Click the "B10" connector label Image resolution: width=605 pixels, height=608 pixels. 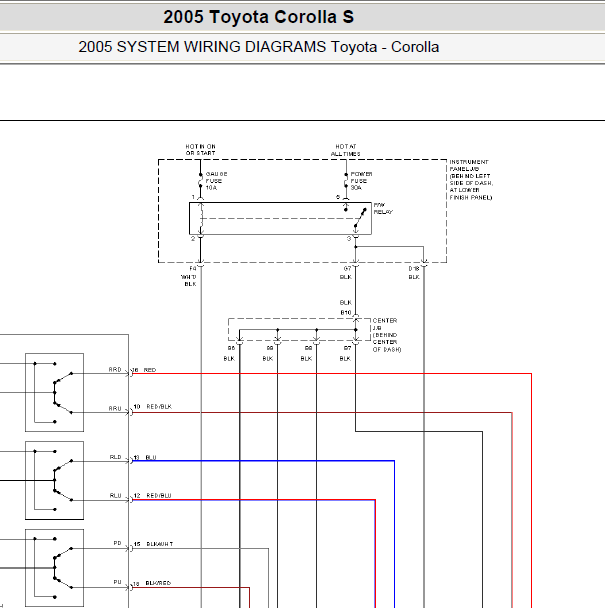click(346, 313)
